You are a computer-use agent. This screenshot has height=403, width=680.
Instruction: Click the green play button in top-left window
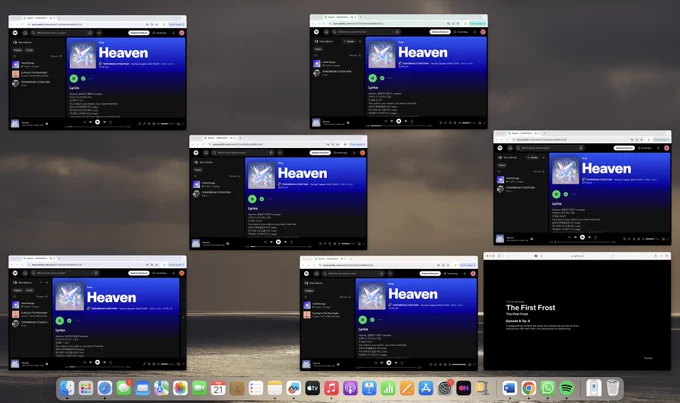coord(74,79)
